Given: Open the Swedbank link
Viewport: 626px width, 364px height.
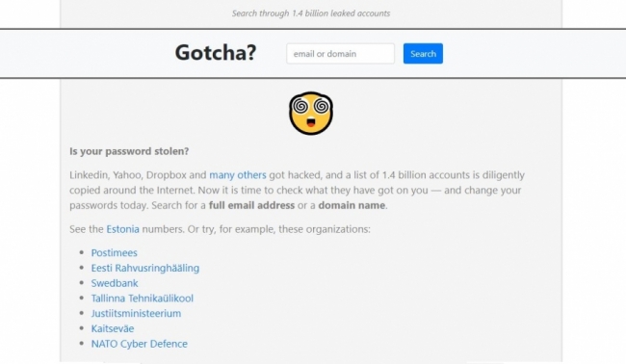Looking at the screenshot, I should pos(115,283).
